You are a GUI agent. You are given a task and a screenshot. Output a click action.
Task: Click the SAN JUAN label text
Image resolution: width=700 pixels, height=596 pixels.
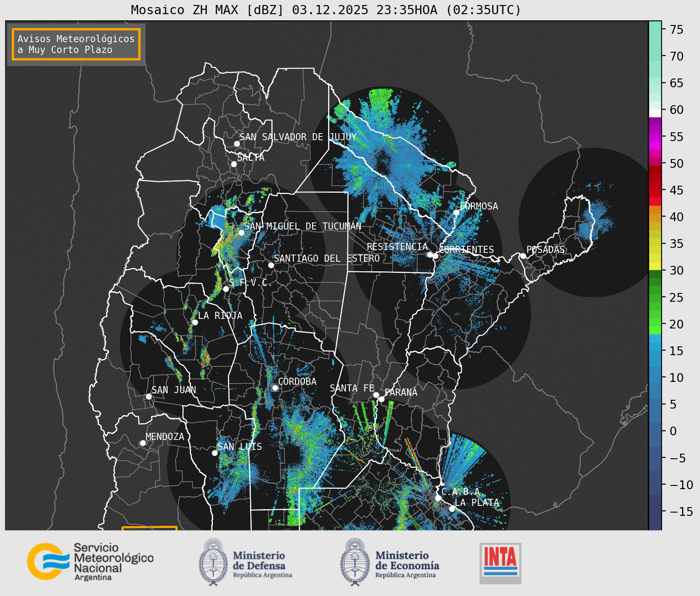coord(174,390)
